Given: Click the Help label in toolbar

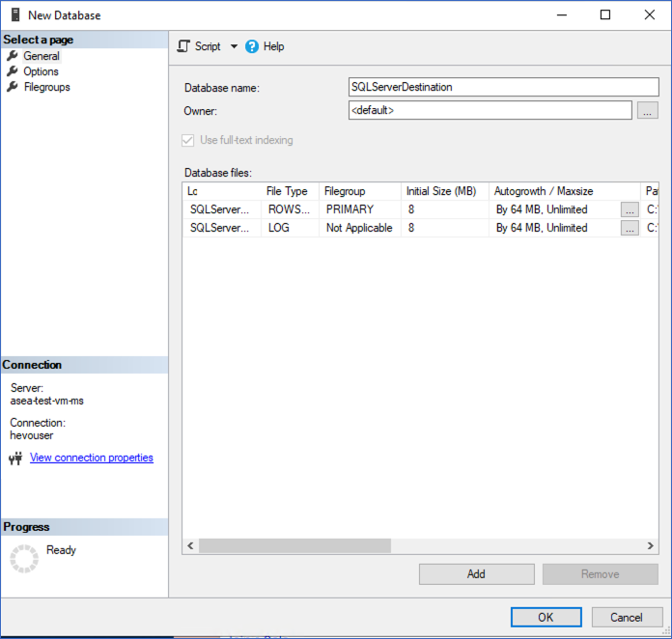Looking at the screenshot, I should tap(273, 46).
